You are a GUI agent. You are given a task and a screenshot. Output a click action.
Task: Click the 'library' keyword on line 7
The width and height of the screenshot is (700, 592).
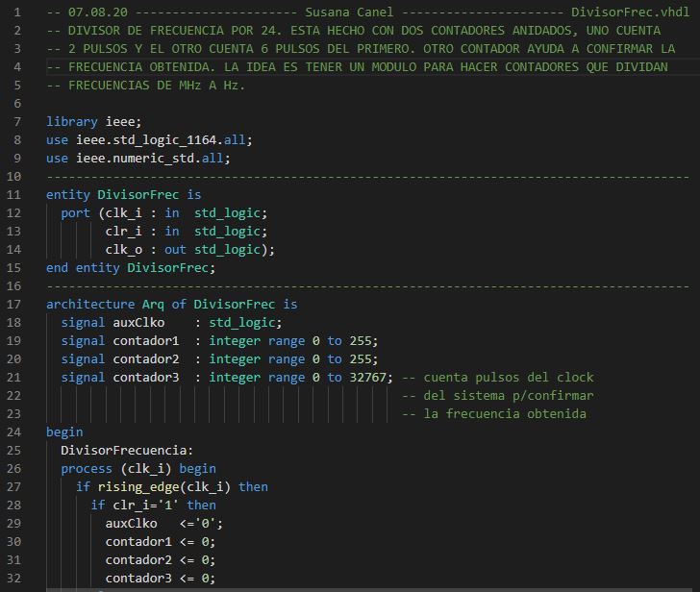[x=72, y=121]
